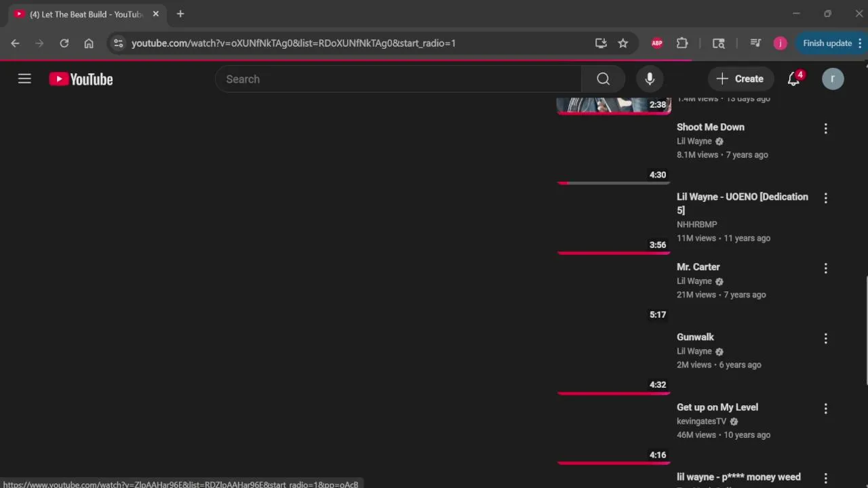Image resolution: width=868 pixels, height=488 pixels.
Task: Open lil wayne - p**** money weed title
Action: pyautogui.click(x=738, y=477)
